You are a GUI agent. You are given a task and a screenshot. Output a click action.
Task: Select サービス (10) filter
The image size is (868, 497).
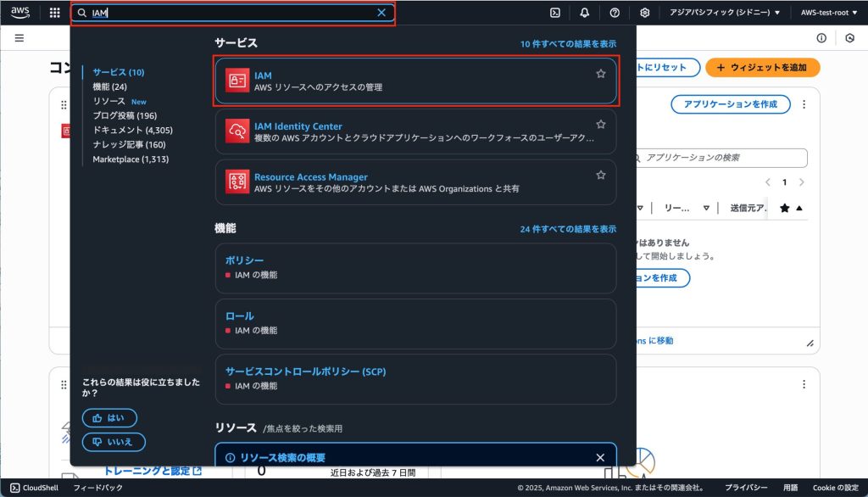119,72
